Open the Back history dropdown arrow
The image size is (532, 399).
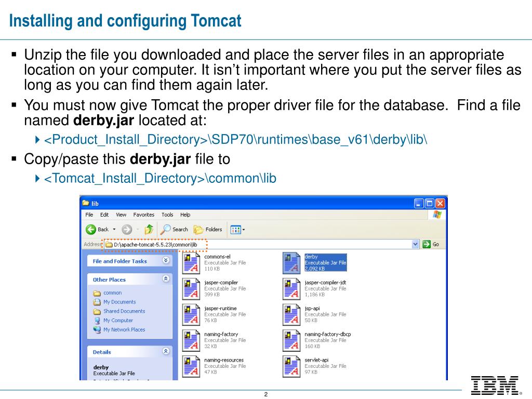(114, 229)
